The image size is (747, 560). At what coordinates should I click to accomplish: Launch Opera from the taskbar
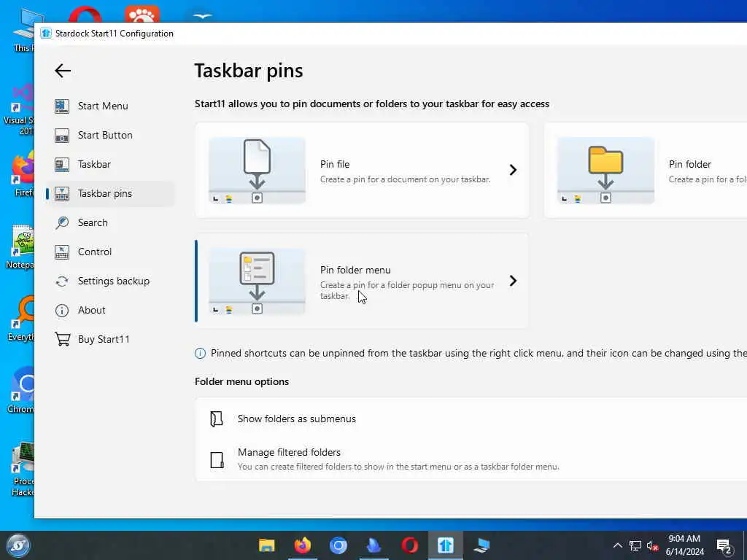[x=410, y=545]
